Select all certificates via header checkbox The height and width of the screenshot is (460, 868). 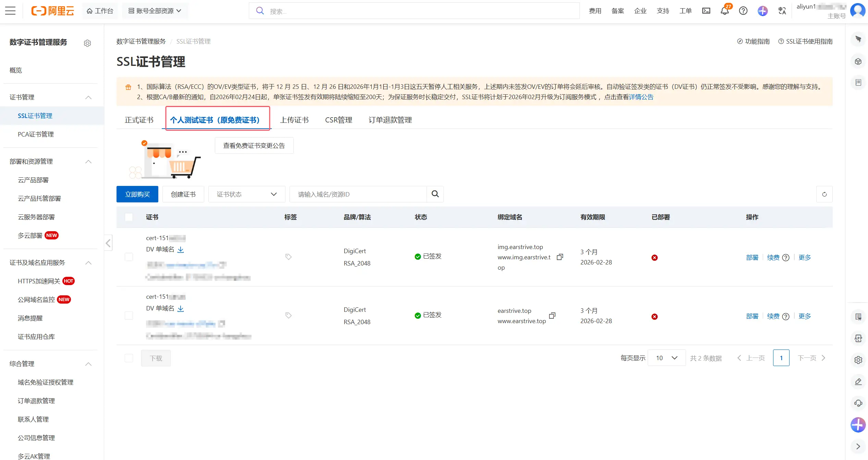(129, 217)
